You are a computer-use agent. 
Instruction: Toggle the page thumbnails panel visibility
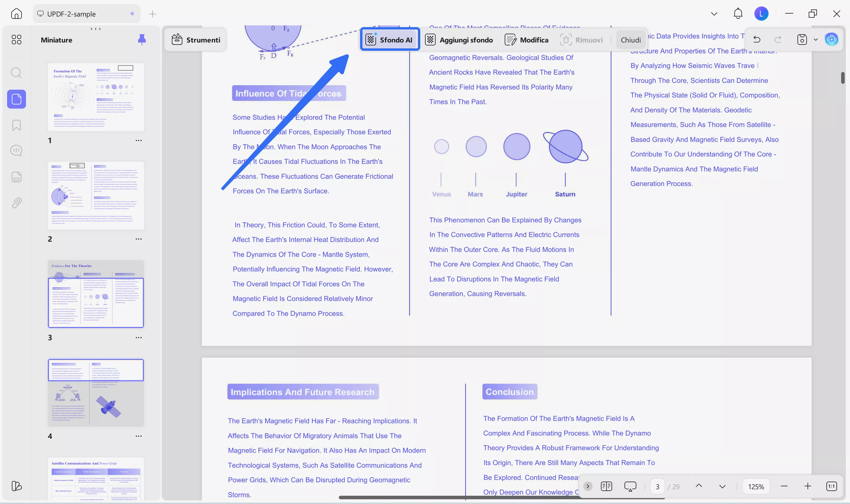point(16,99)
